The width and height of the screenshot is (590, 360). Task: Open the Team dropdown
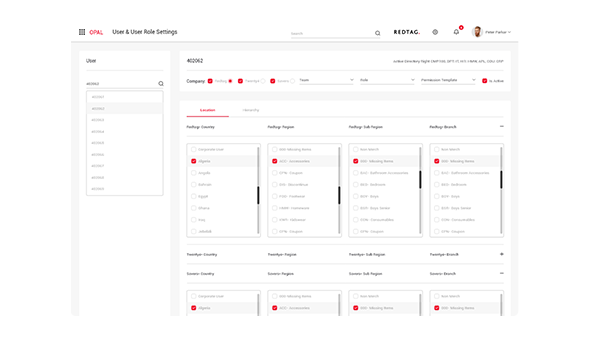pos(326,80)
